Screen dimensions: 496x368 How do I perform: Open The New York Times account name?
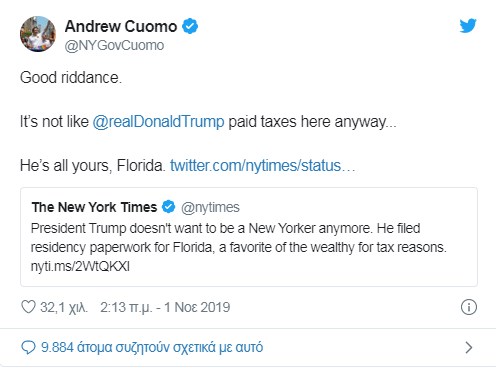[x=94, y=207]
